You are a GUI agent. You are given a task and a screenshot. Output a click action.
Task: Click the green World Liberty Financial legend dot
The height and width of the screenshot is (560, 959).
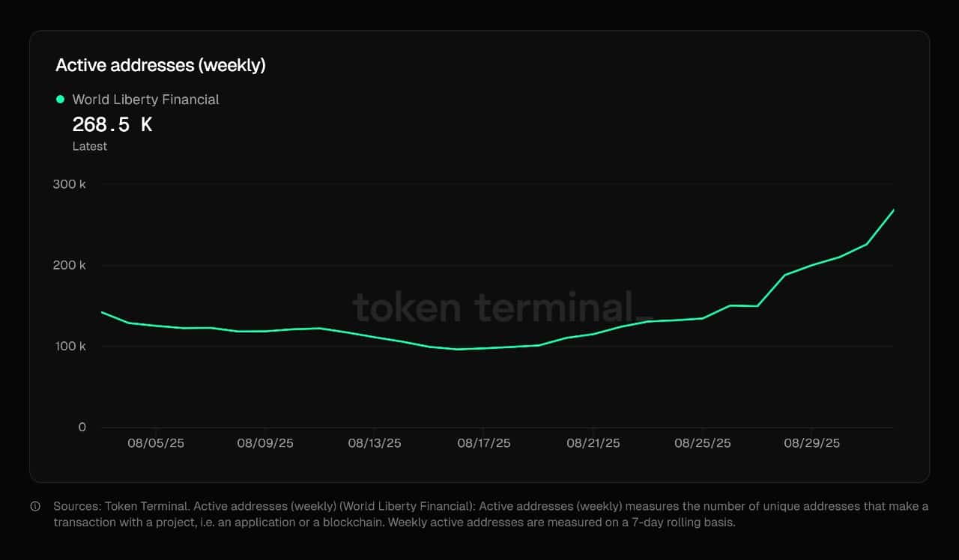pos(60,99)
